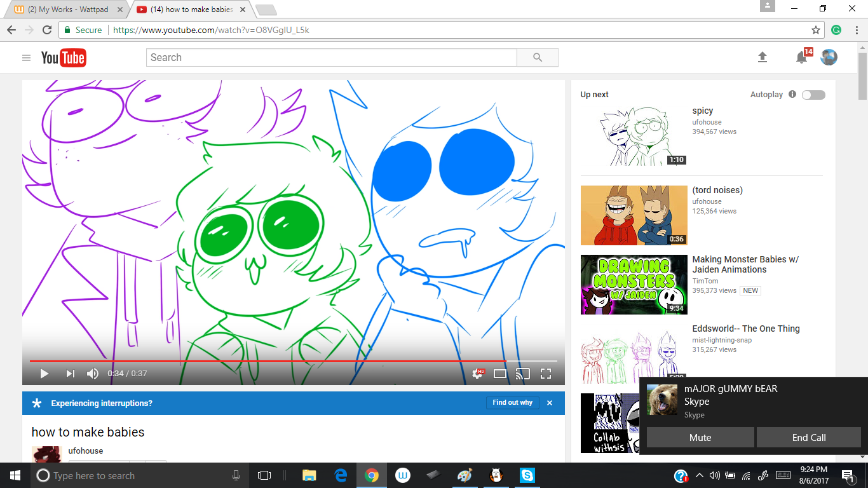This screenshot has width=868, height=488.
Task: Open the notifications bell
Action: [802, 57]
